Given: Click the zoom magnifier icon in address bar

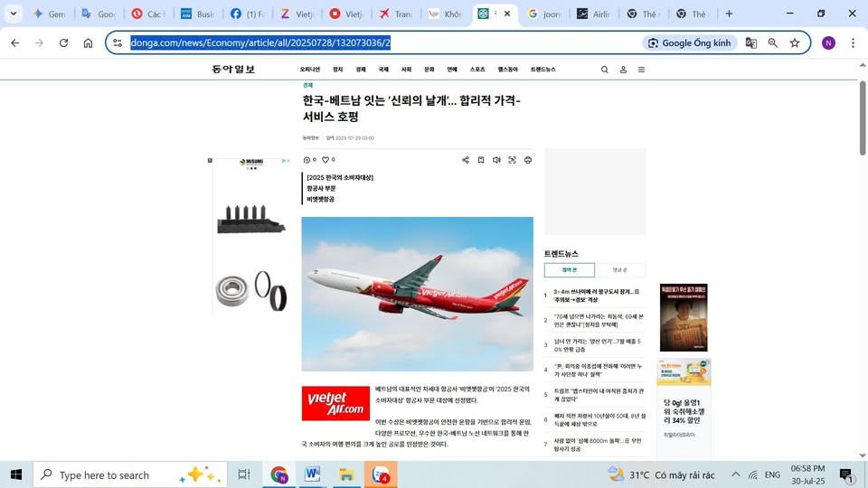Looking at the screenshot, I should [773, 42].
